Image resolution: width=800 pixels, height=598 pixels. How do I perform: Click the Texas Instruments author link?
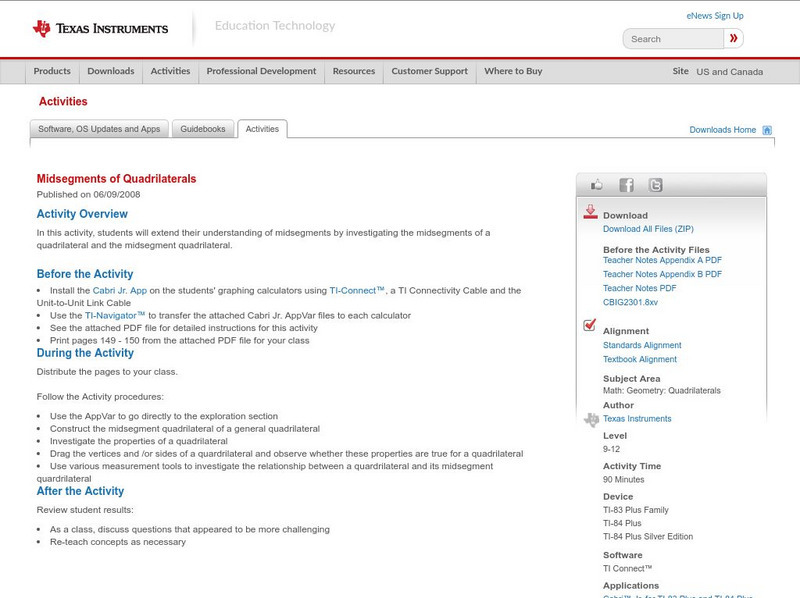click(637, 419)
